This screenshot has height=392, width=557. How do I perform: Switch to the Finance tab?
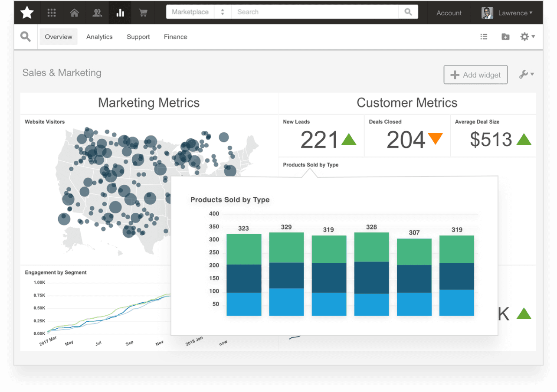coord(175,36)
